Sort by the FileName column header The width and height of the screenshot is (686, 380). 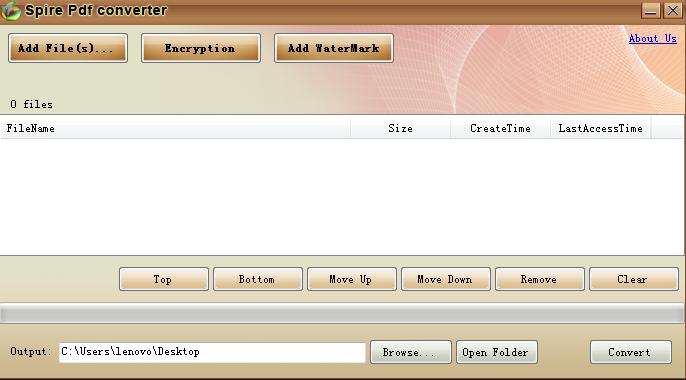click(x=175, y=128)
